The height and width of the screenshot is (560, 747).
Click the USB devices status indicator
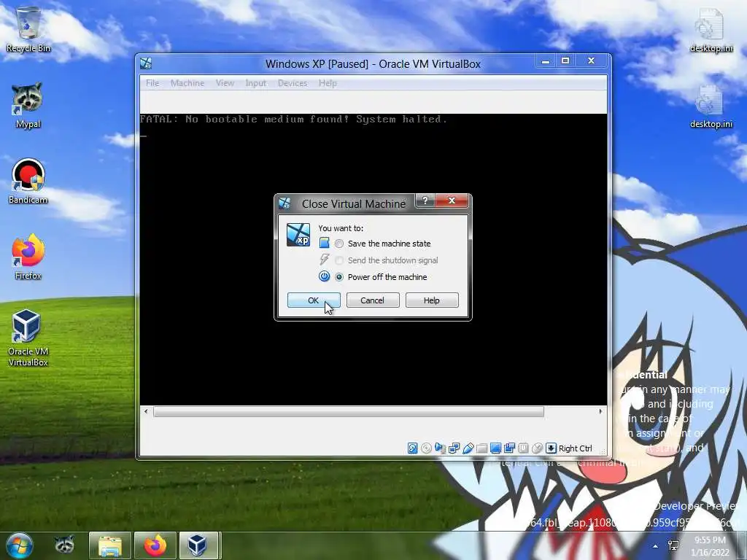click(x=468, y=448)
